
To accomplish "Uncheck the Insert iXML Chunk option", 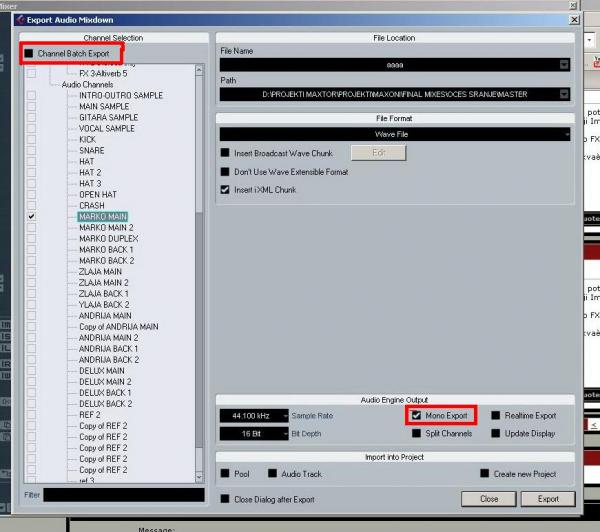I will point(225,190).
